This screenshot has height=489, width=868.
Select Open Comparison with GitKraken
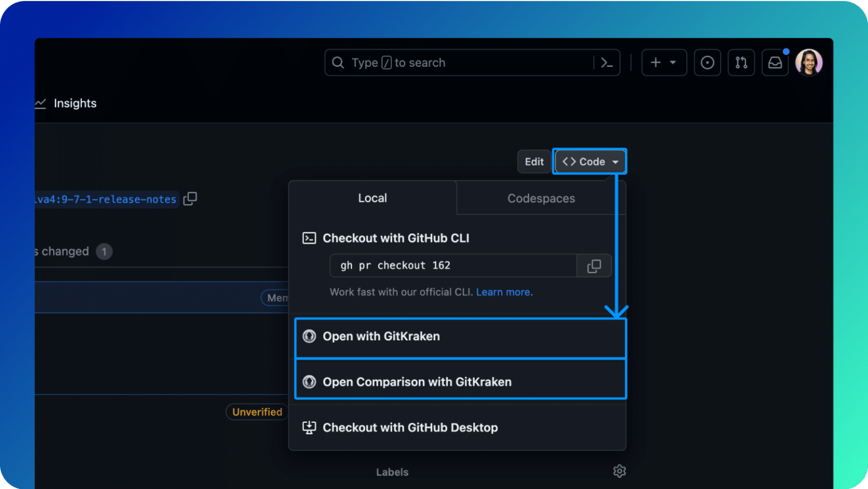click(x=416, y=382)
